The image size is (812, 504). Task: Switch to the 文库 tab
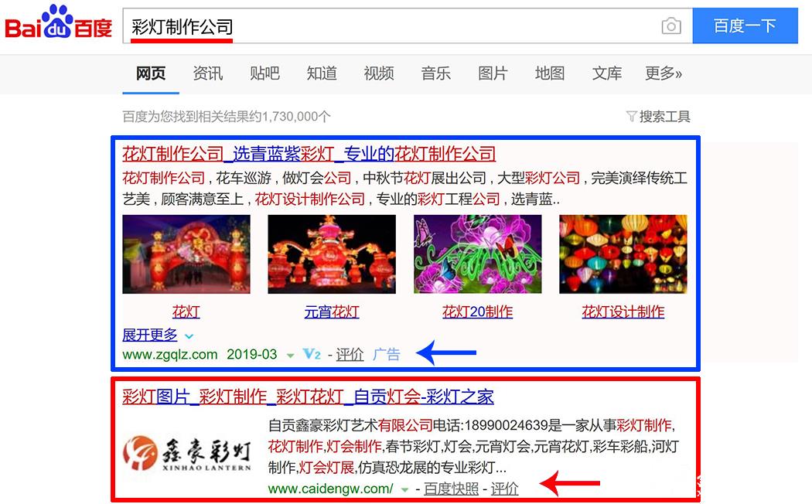coord(606,73)
